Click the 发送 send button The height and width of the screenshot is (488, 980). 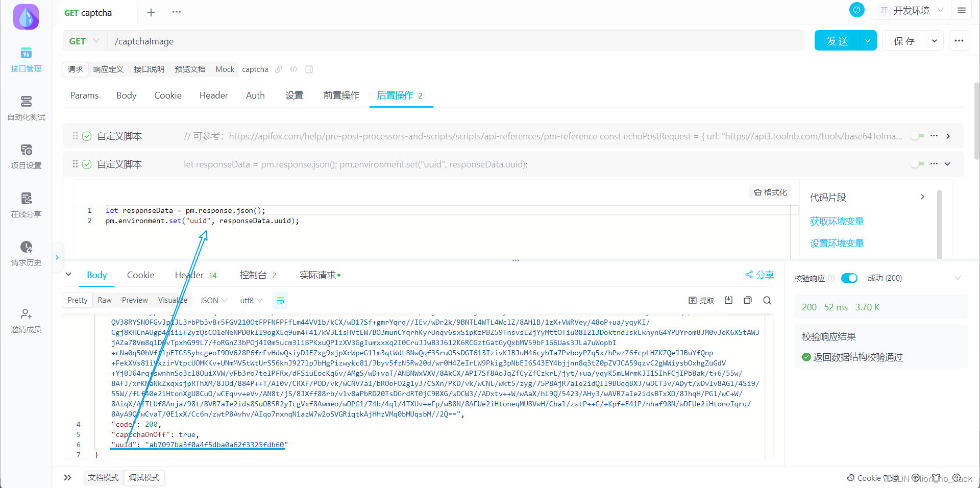[x=837, y=41]
